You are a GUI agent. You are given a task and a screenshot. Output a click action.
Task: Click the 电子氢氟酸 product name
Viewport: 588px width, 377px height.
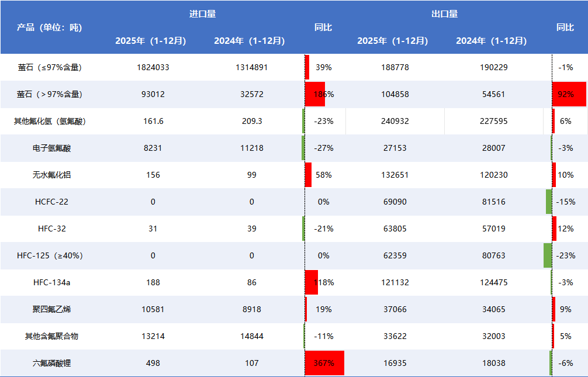[x=51, y=148]
